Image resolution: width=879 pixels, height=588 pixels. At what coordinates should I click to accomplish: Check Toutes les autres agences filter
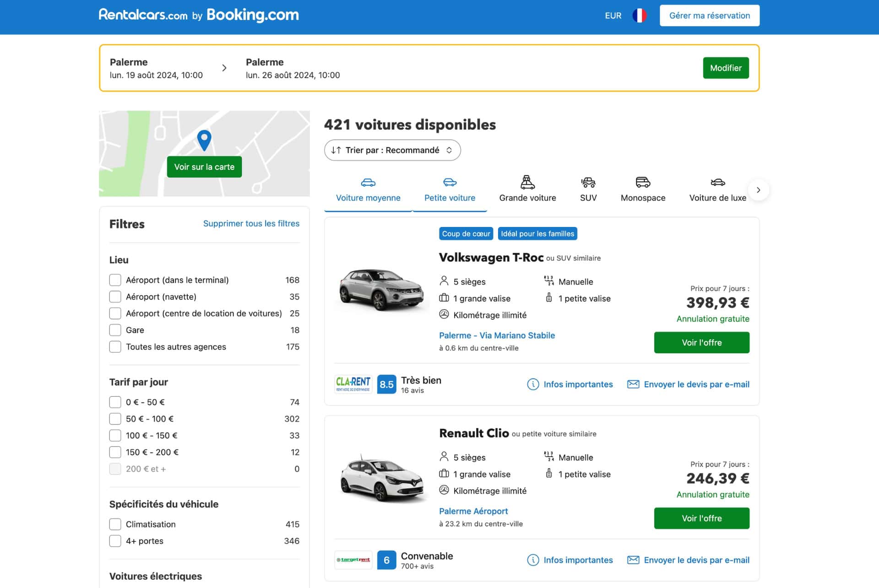(115, 347)
